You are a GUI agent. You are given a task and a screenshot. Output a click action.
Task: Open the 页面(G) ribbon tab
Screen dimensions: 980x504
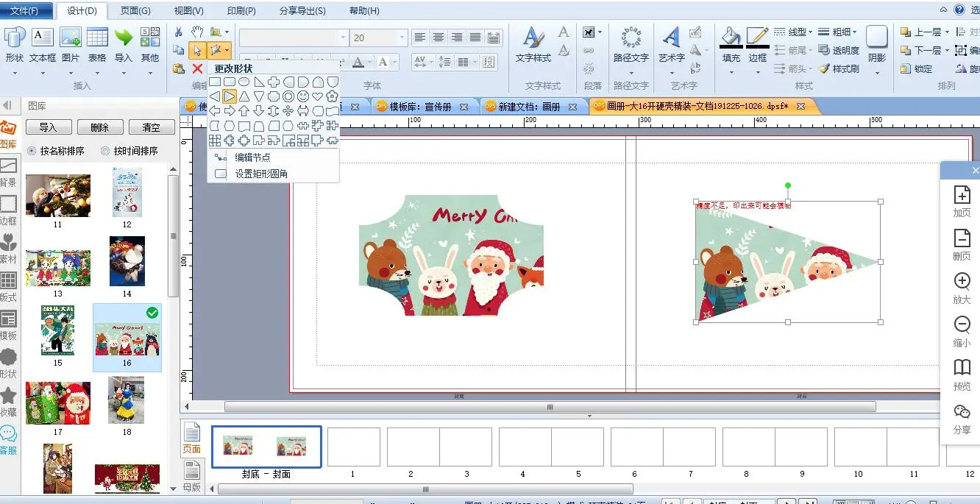point(135,11)
